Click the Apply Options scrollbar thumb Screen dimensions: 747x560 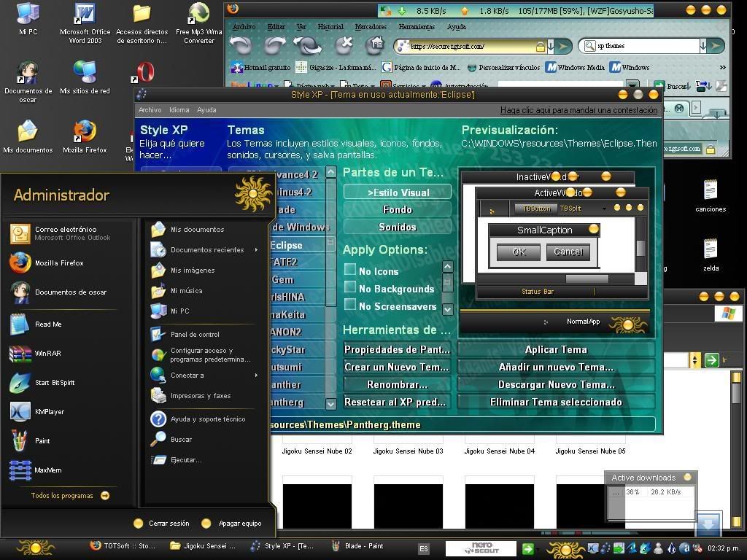(x=448, y=284)
